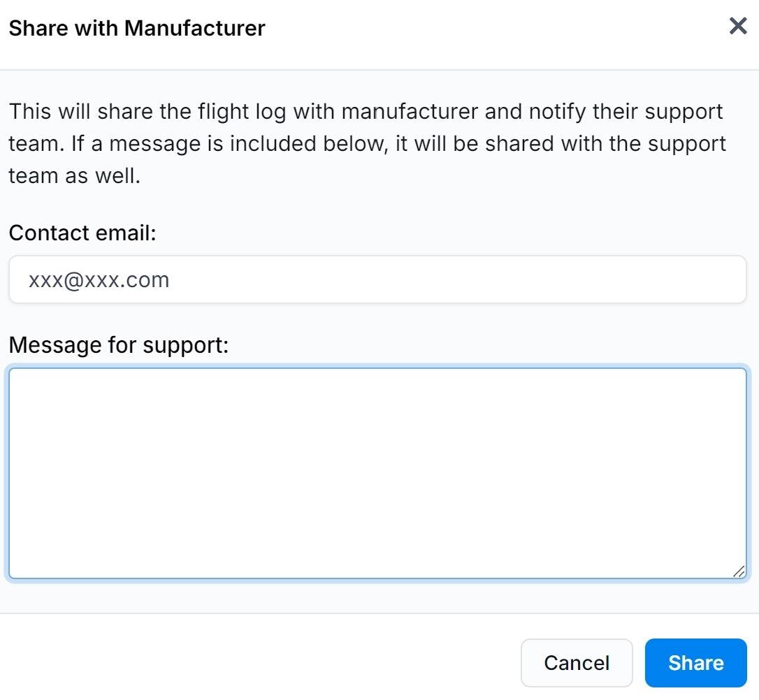Click the X icon in dialog header
This screenshot has height=700, width=759.
click(x=738, y=27)
